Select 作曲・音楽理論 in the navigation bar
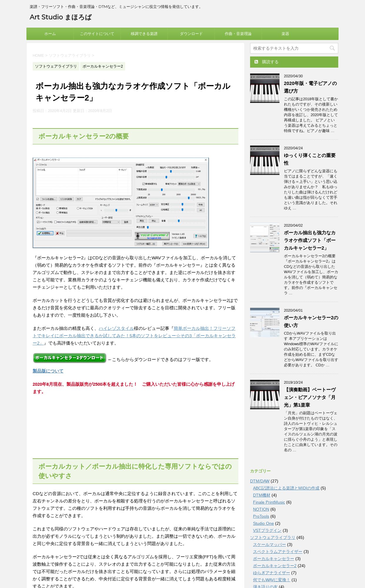 point(238,34)
